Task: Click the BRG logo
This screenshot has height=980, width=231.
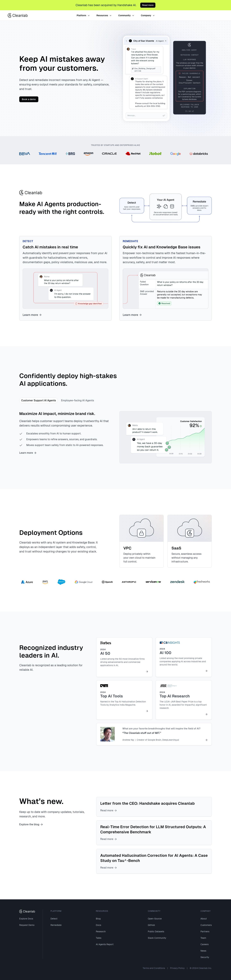Action: point(70,154)
